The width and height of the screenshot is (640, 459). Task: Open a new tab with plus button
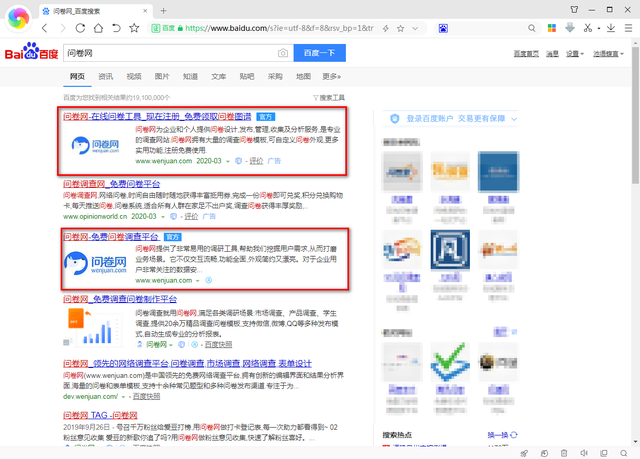(163, 11)
